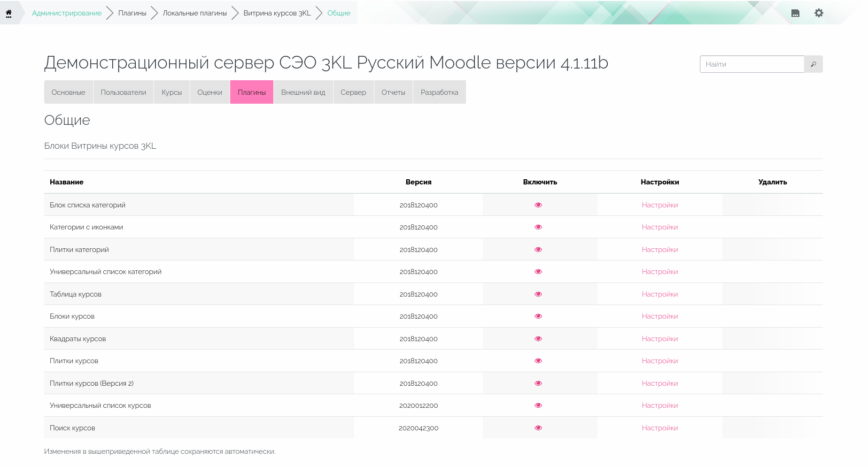
Task: Open the gear settings icon
Action: 819,13
